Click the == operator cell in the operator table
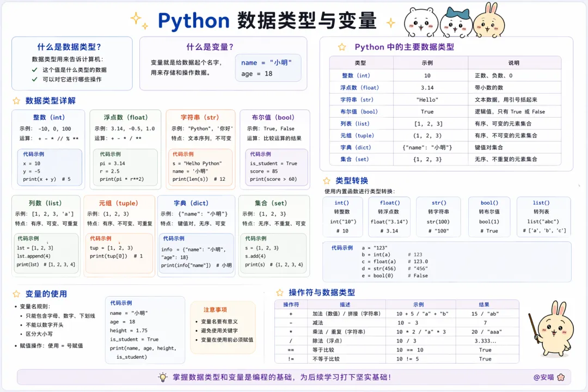 (x=291, y=350)
